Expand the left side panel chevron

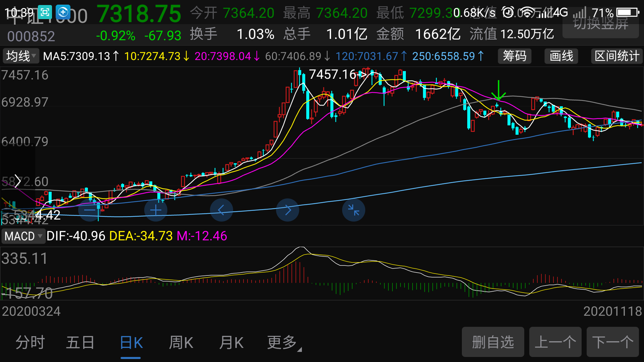tap(17, 181)
